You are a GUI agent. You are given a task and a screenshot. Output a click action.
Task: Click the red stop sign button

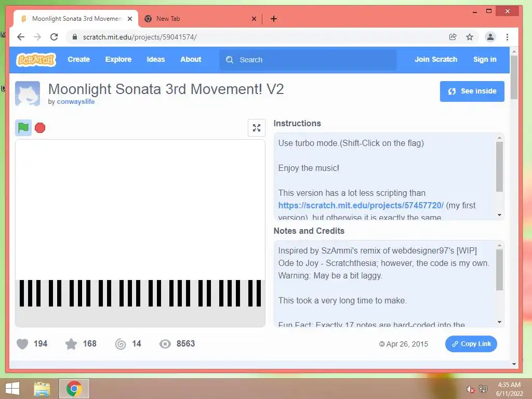(40, 128)
